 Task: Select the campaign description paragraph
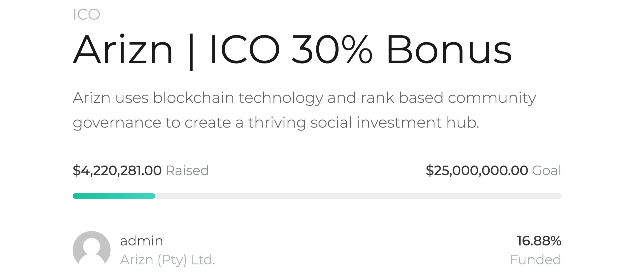(304, 110)
